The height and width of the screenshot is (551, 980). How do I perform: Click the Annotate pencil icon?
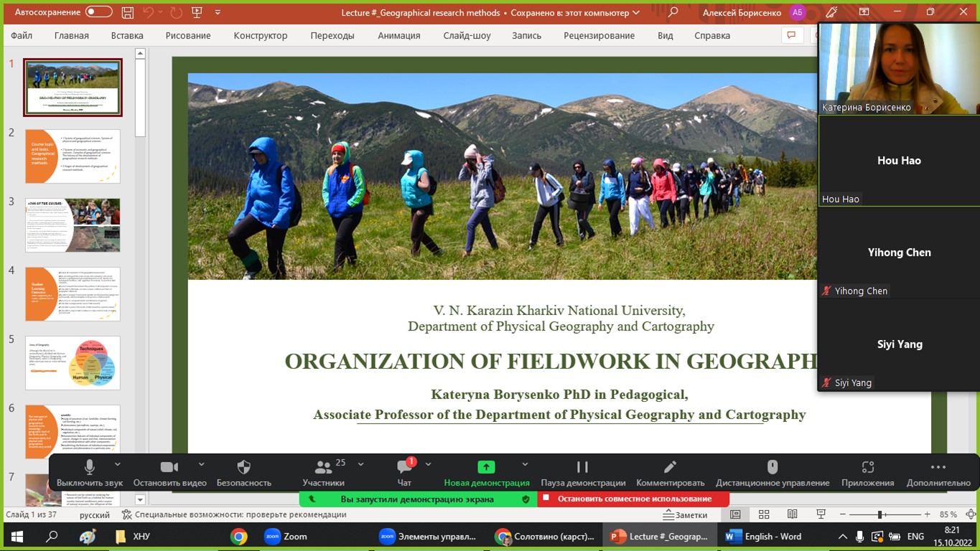(x=670, y=468)
